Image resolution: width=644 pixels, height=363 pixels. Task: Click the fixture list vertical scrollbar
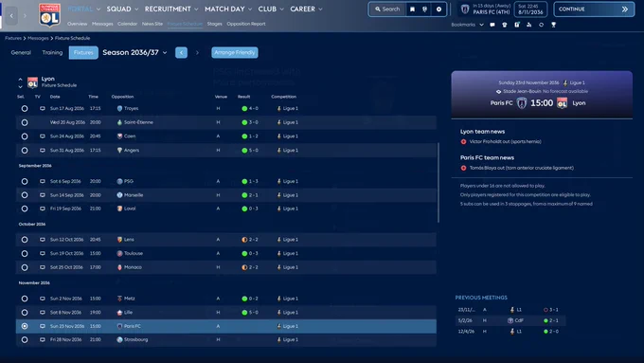point(438,183)
